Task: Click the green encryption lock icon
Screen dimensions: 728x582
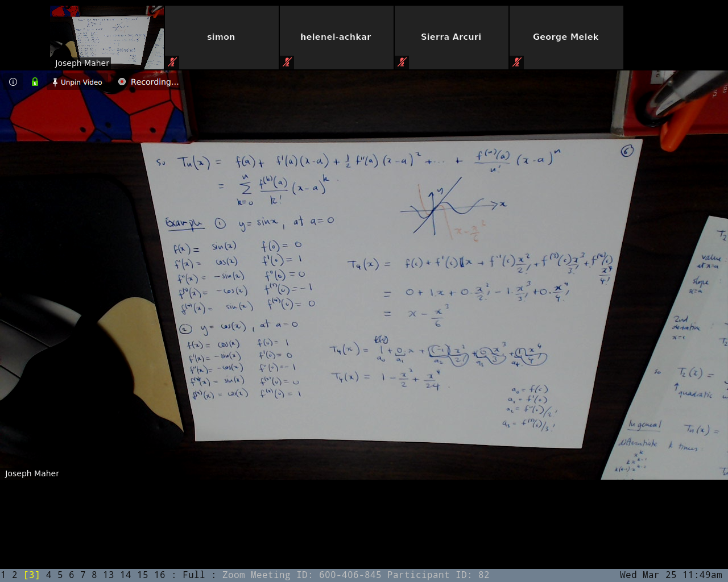Action: [35, 82]
